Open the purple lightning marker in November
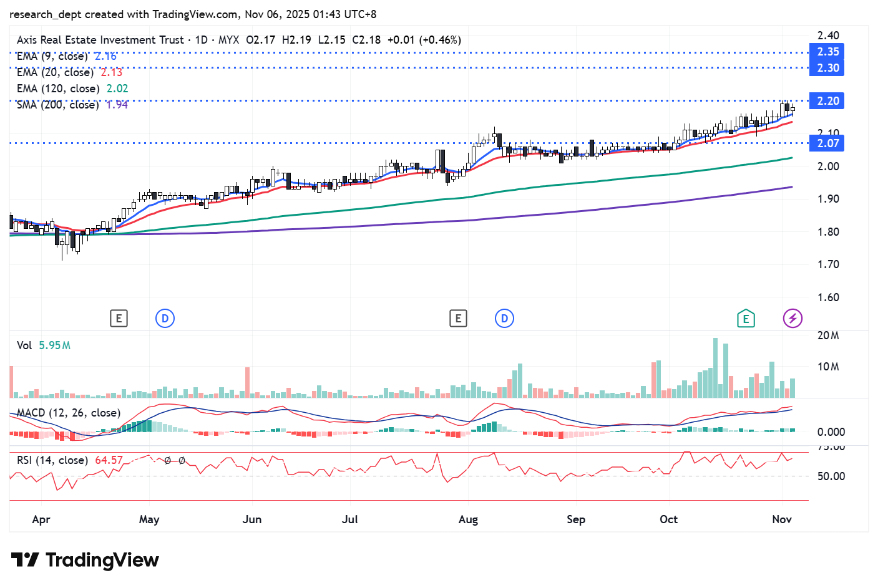This screenshot has width=878, height=588. click(793, 319)
